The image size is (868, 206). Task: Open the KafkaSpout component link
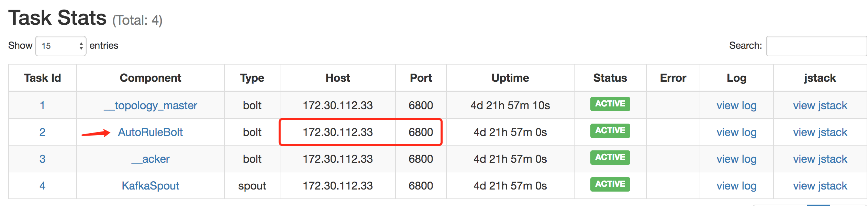tap(150, 186)
